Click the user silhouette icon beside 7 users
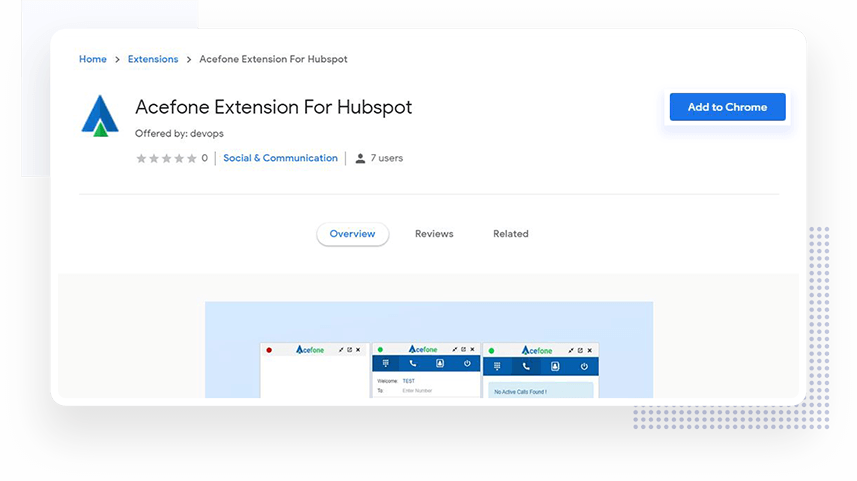 [x=360, y=159]
